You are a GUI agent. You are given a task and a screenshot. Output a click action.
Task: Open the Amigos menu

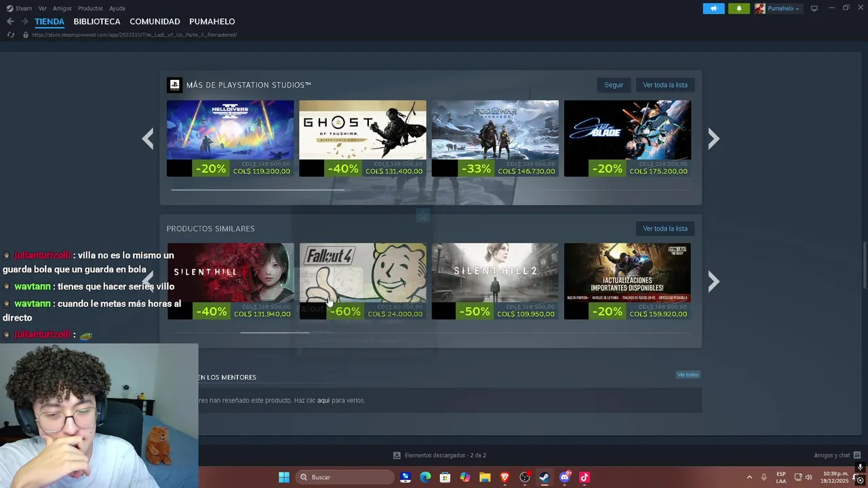[62, 8]
